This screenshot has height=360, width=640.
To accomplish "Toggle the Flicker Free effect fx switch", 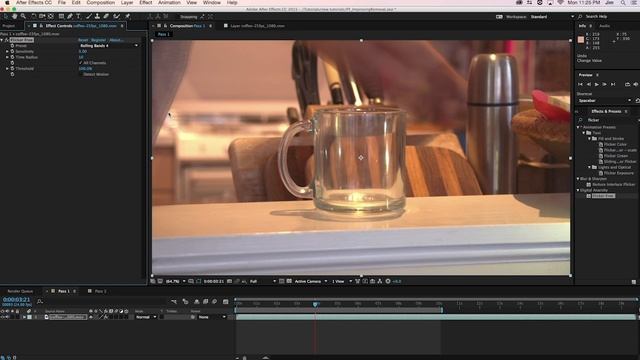I will coord(7,40).
